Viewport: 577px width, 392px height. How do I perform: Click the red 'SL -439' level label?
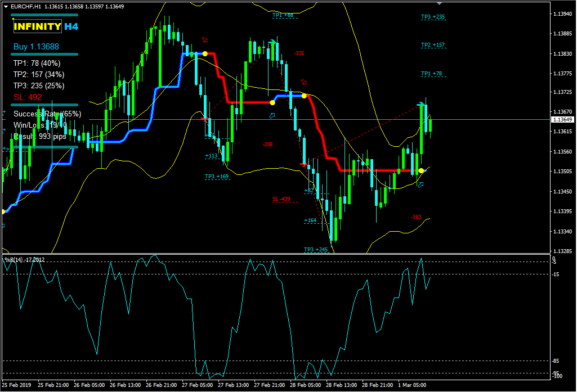[x=281, y=199]
